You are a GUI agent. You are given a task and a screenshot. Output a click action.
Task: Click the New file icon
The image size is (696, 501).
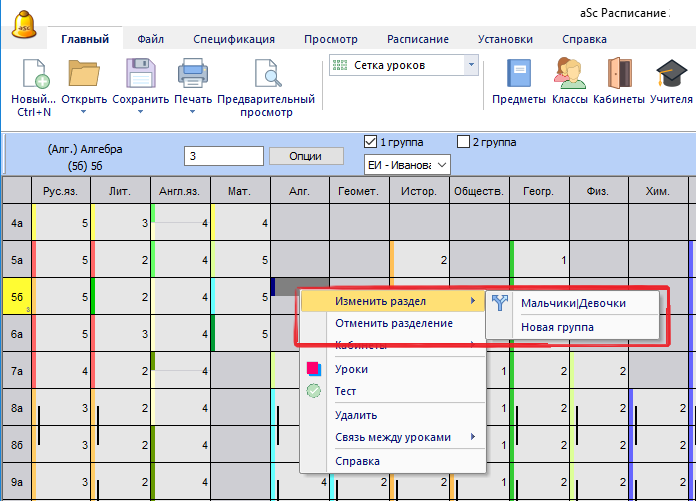tap(33, 74)
